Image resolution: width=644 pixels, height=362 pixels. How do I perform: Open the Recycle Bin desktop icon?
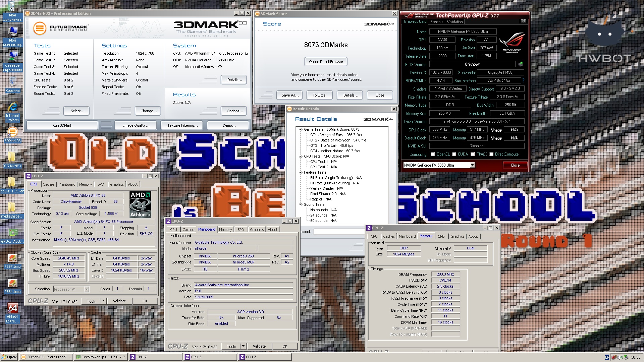pyautogui.click(x=12, y=85)
